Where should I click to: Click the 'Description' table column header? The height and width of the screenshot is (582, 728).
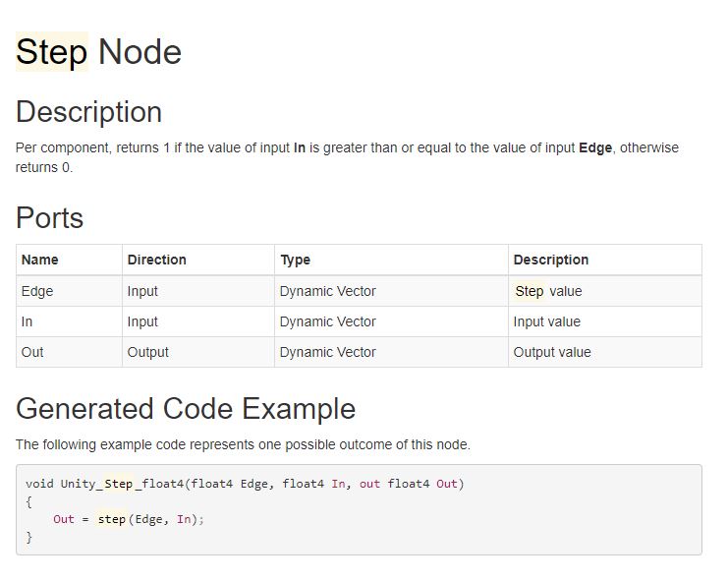[550, 260]
